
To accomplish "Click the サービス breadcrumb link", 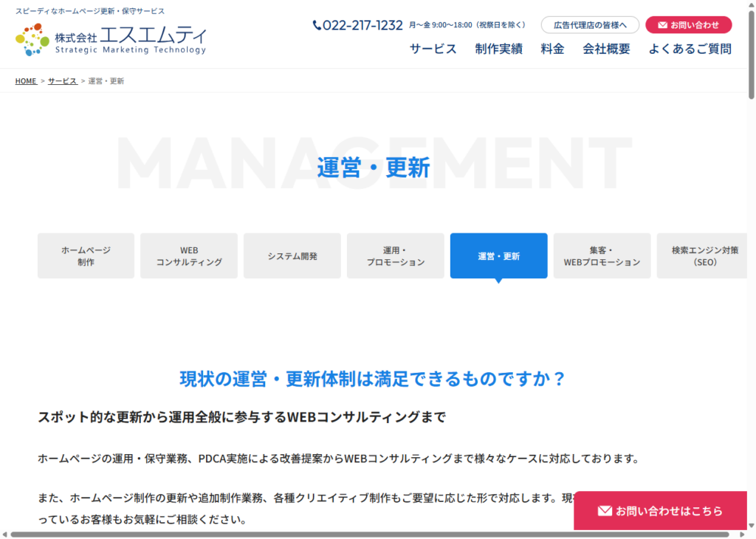I will click(x=62, y=81).
